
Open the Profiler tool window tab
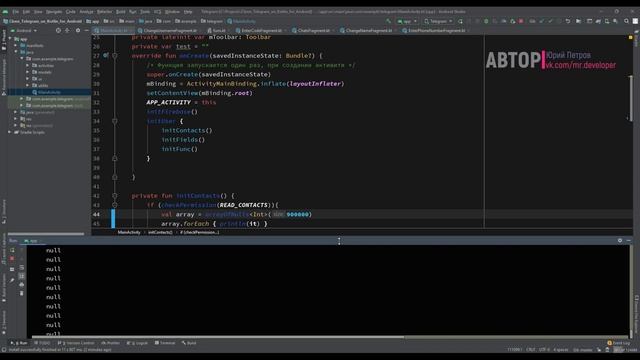[x=111, y=343]
